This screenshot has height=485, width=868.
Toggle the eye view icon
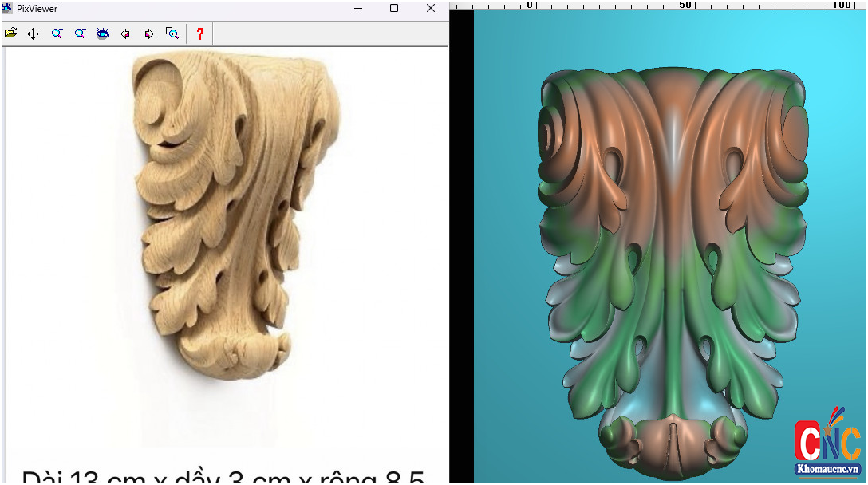tap(103, 34)
